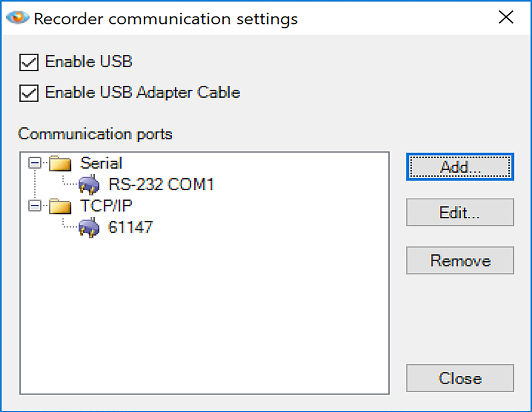Click the eye logo in the title bar

click(x=16, y=18)
